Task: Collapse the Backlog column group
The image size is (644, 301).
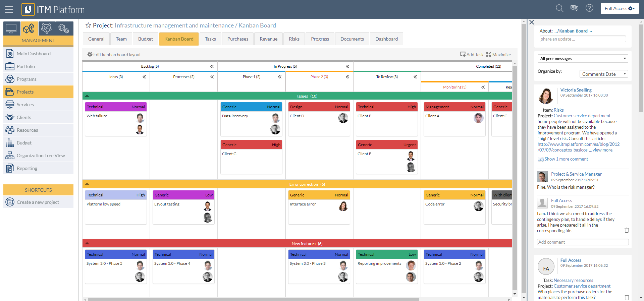Action: tap(212, 66)
